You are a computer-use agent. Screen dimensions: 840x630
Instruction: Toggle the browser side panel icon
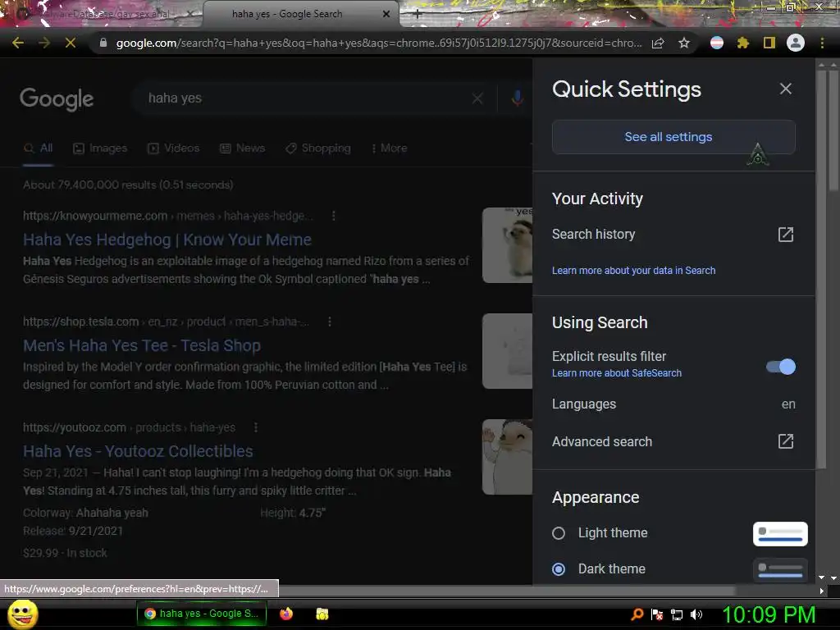tap(769, 43)
